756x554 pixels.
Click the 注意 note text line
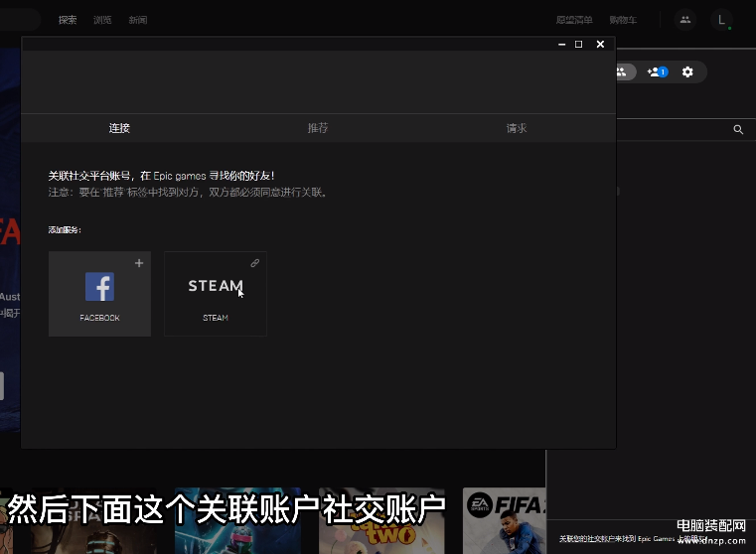(x=189, y=193)
